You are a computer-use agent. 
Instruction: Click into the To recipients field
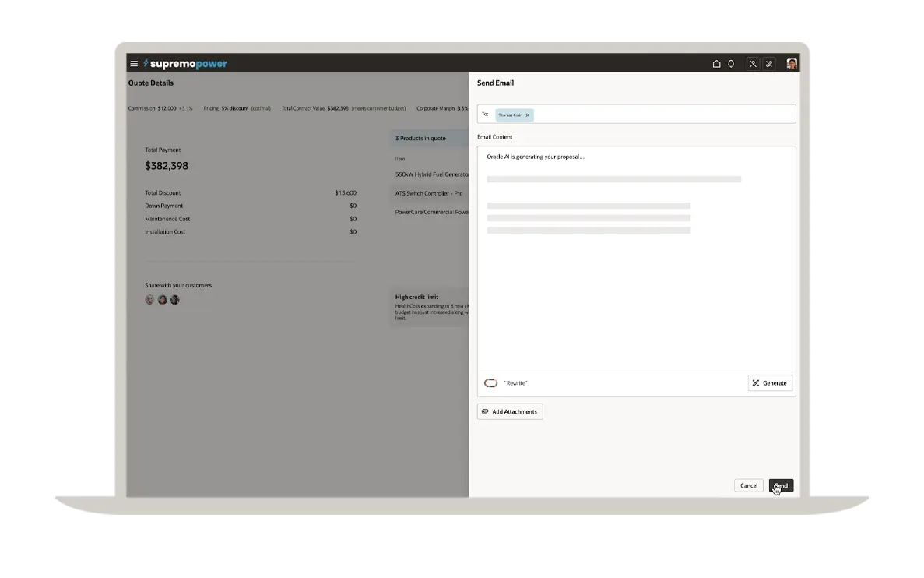point(662,115)
